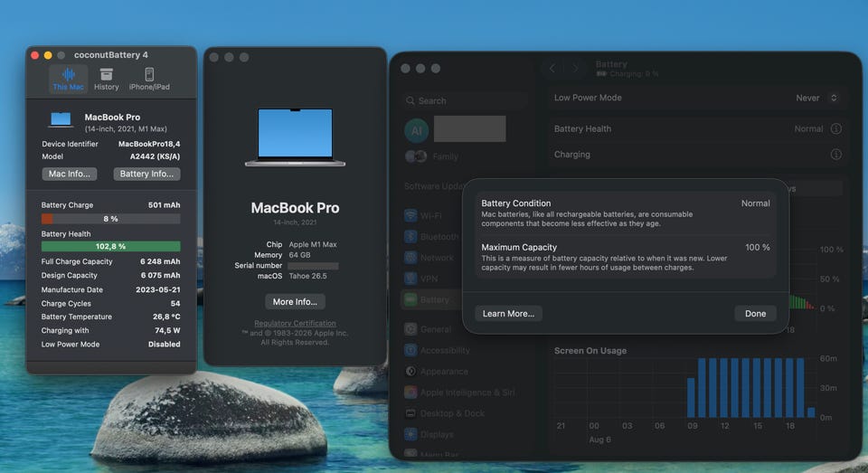The width and height of the screenshot is (868, 473).
Task: Click the MacBook icon in coconutBattery
Action: pos(61,119)
